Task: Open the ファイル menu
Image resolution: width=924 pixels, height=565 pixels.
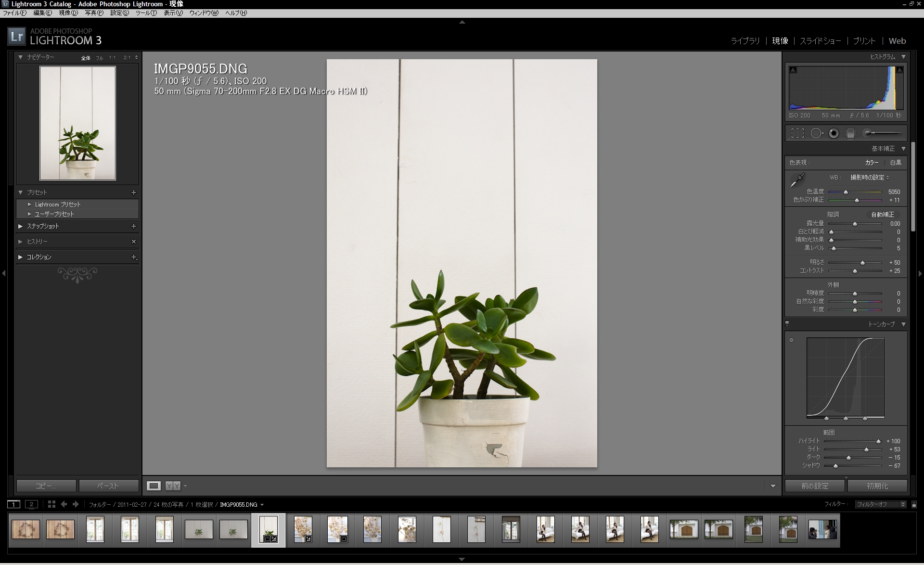Action: (15, 13)
